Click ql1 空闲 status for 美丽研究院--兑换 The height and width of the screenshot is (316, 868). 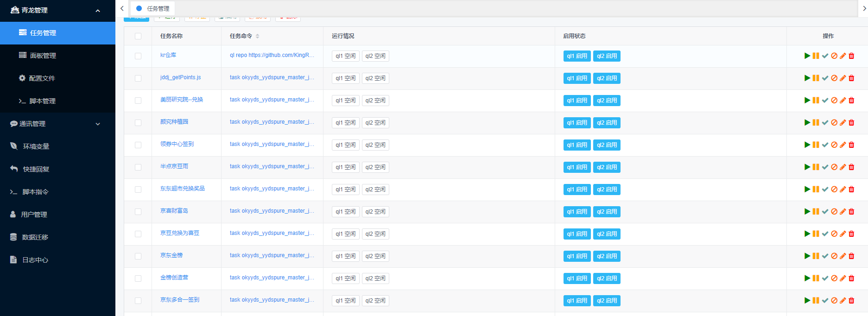coord(346,101)
